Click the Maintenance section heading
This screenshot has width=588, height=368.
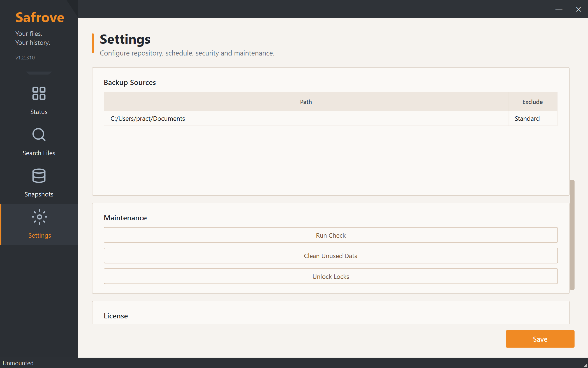click(x=125, y=218)
